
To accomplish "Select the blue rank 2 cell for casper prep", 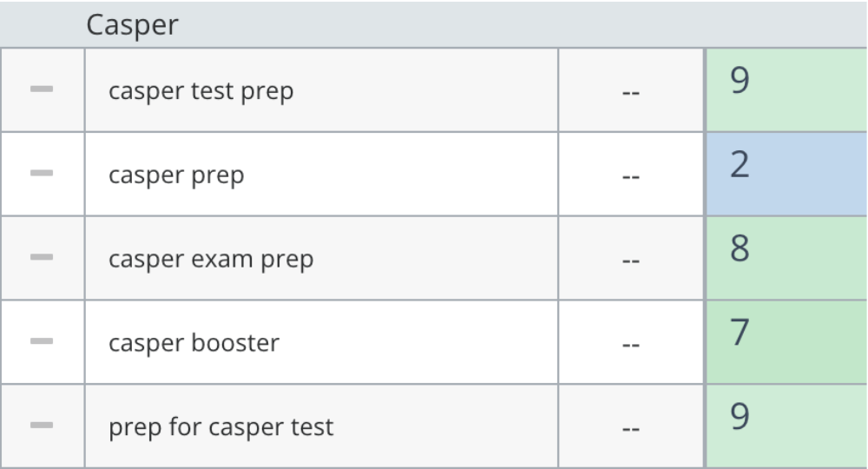I will click(x=786, y=175).
